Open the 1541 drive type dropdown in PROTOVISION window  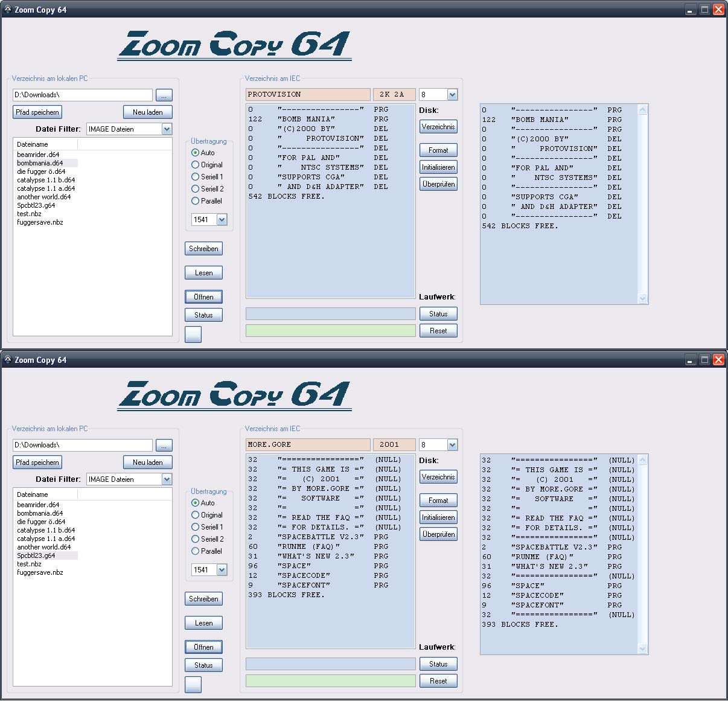(222, 220)
